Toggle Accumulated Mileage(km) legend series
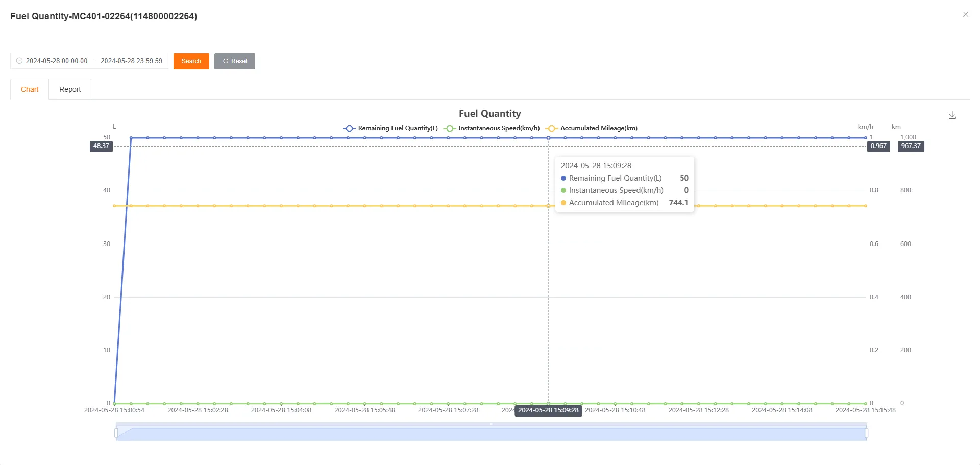 pyautogui.click(x=592, y=128)
